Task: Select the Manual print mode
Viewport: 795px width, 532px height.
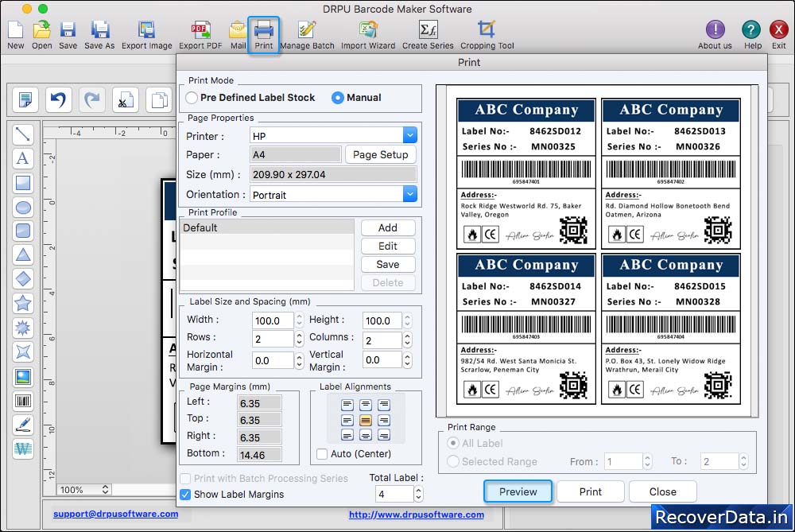Action: click(337, 97)
